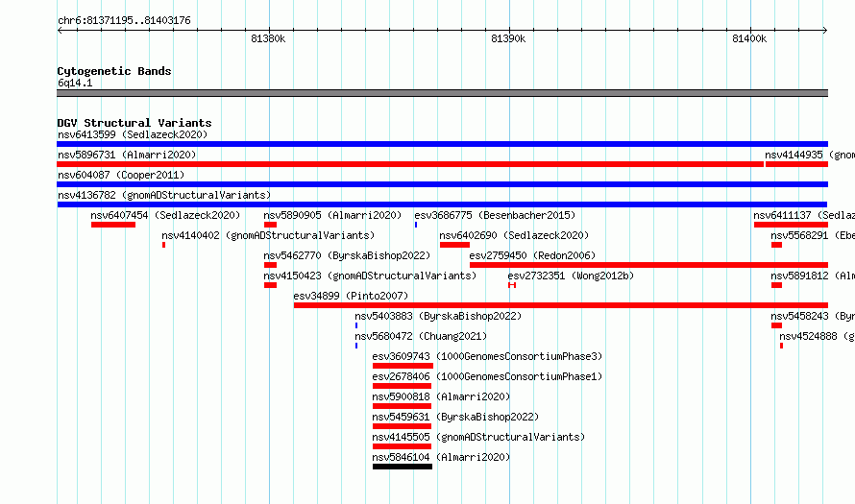Click esv2732351 (Wong2012b) label
Image resolution: width=855 pixels, height=504 pixels.
point(571,276)
